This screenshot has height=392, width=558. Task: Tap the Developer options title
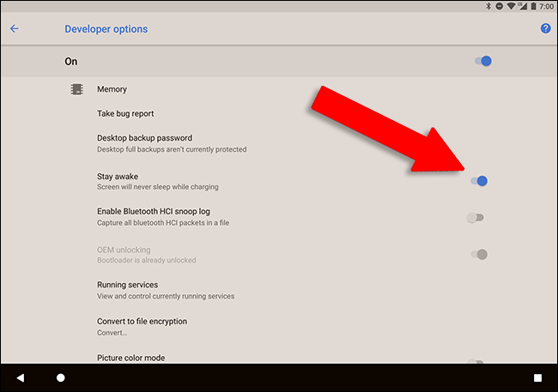tap(106, 28)
